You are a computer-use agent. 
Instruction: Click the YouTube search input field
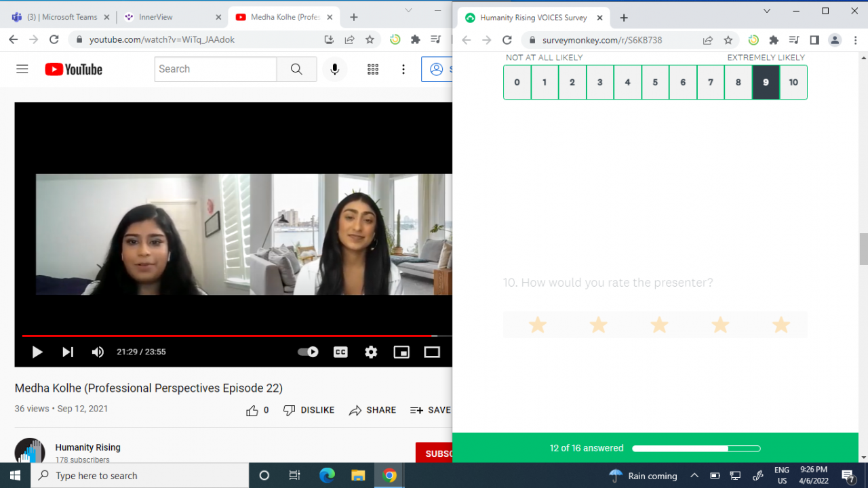[216, 69]
